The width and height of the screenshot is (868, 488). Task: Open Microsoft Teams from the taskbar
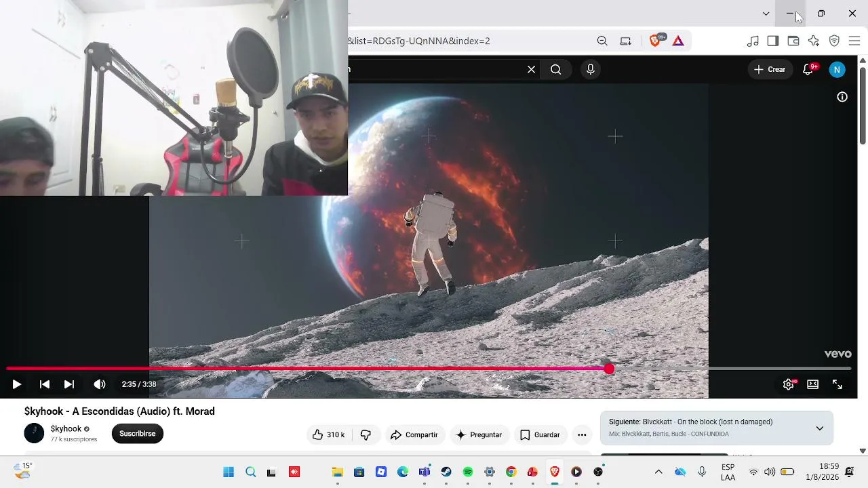pos(425,472)
